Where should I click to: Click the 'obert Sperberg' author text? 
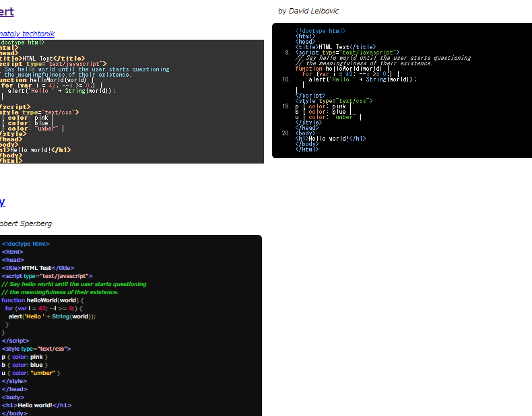26,223
